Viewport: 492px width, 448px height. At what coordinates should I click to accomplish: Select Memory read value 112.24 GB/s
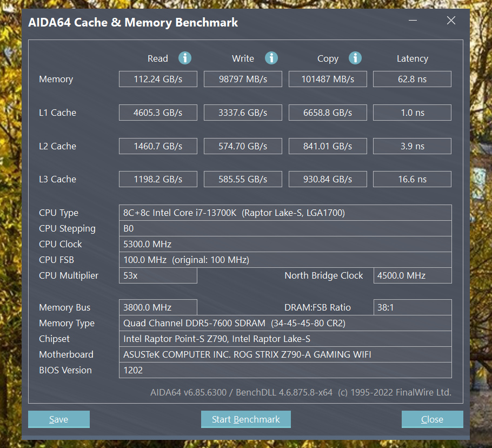[158, 79]
